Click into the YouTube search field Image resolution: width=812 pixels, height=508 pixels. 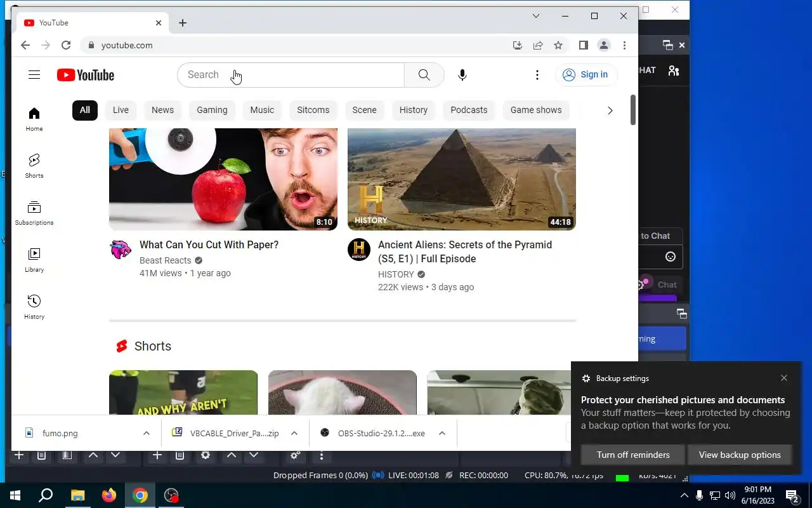(x=291, y=75)
